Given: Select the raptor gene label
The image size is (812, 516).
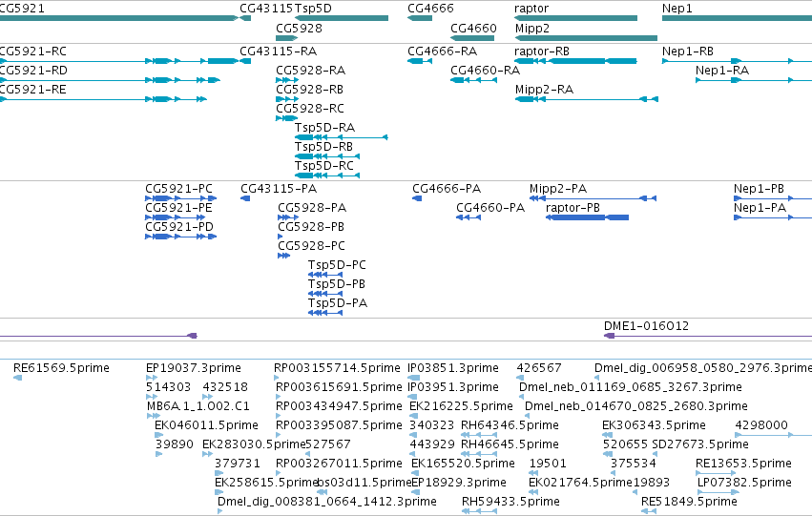Looking at the screenshot, I should pos(531,9).
